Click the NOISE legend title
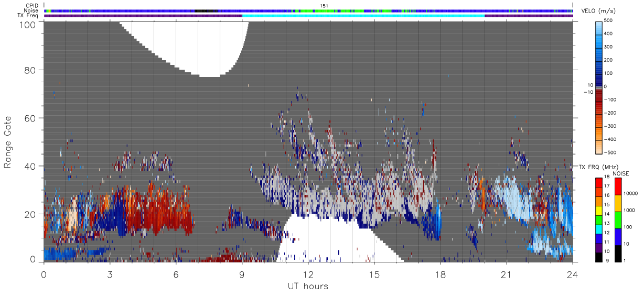This screenshot has width=644, height=297. click(x=621, y=173)
